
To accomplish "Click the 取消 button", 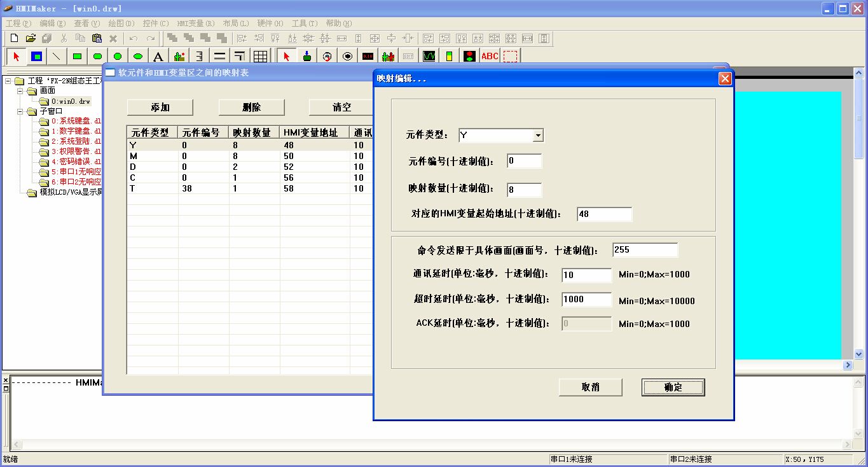I will click(x=590, y=387).
